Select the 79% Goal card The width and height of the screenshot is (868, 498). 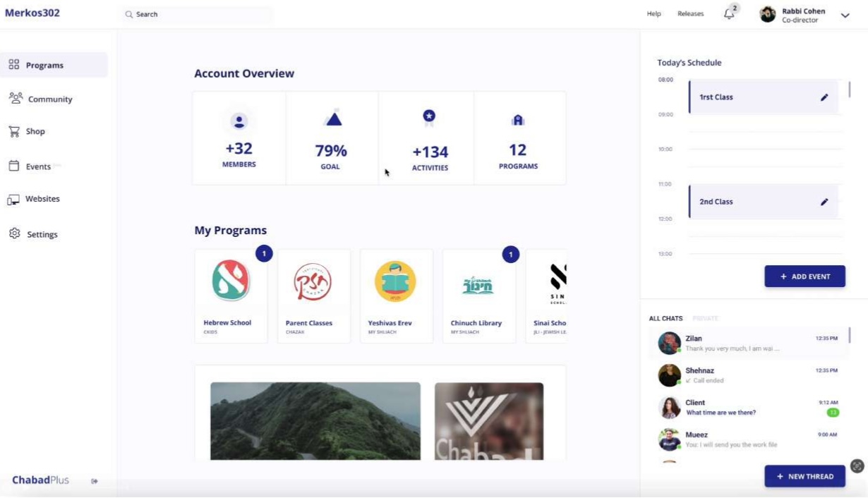[332, 138]
